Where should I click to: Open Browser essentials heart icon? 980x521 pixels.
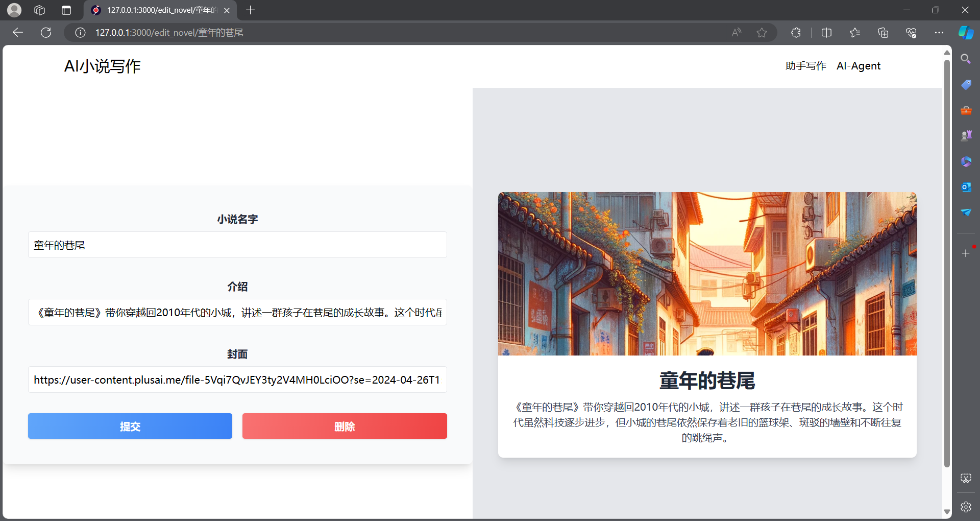click(911, 33)
